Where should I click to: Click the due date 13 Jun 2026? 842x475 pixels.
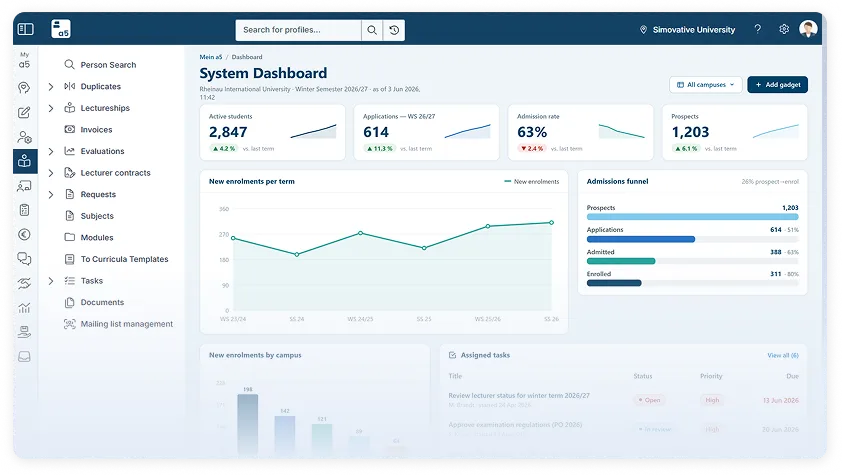(x=780, y=400)
